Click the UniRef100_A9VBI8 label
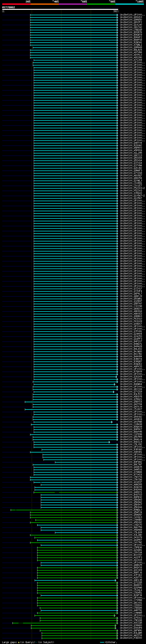This screenshot has height=644, width=146. click(131, 419)
